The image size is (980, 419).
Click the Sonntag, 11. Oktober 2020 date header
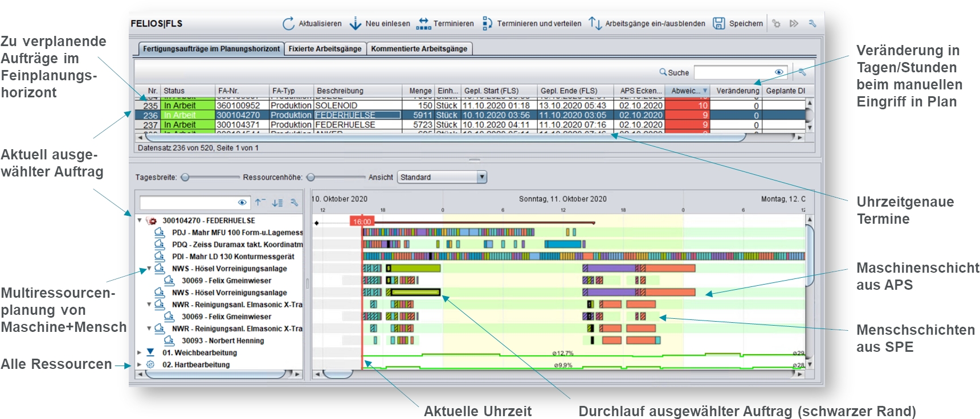(562, 199)
